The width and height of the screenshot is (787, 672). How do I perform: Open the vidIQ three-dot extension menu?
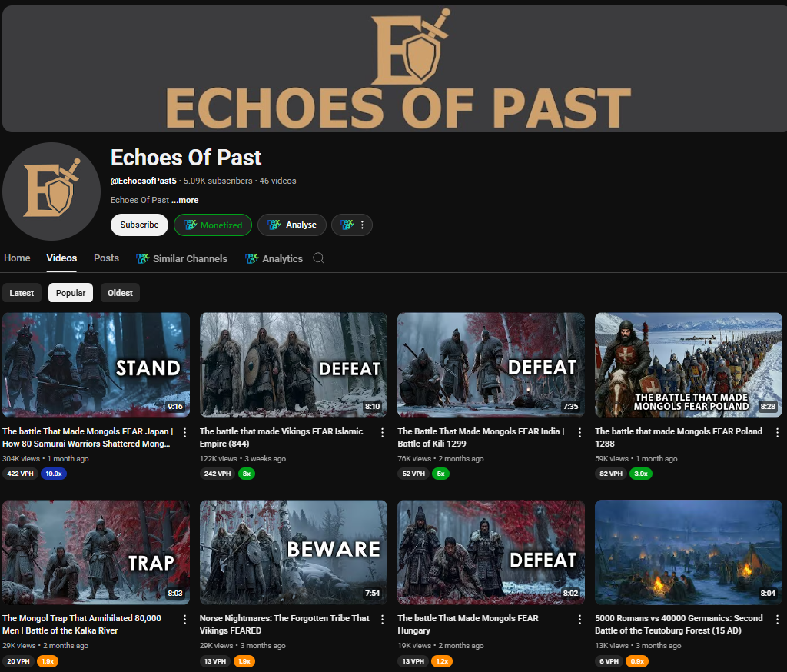click(352, 225)
